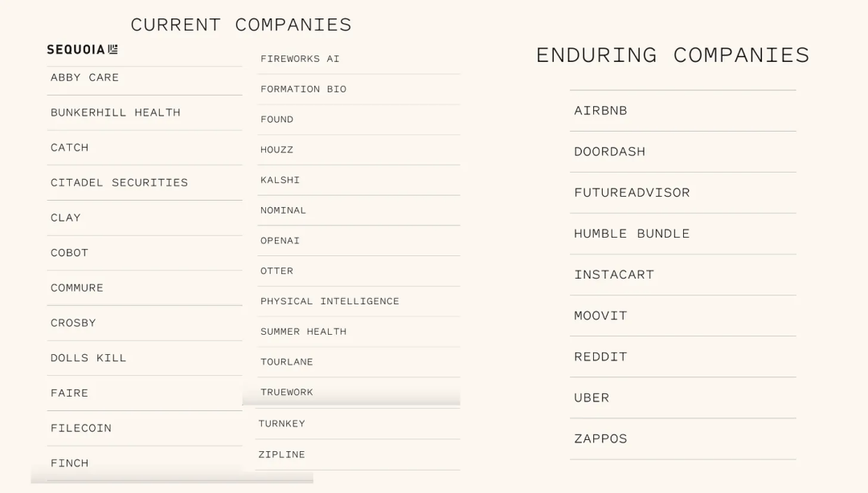
Task: Open the DoorDash enduring company
Action: (x=683, y=152)
